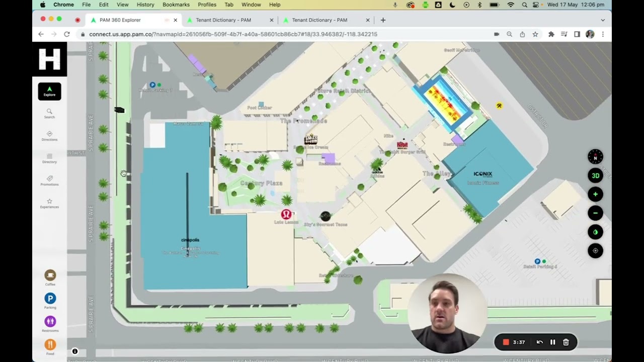Delete the recording with trash icon
Viewport: 644px width, 362px height.
click(566, 342)
